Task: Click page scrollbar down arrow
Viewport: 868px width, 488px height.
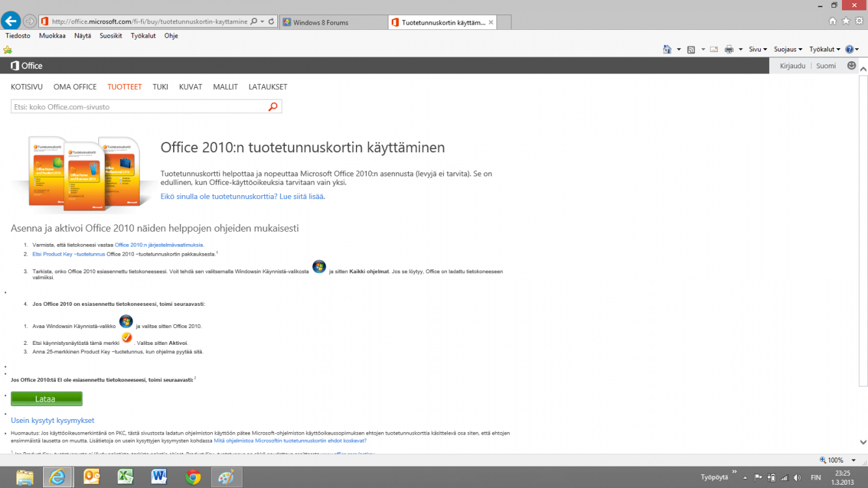Action: 863,442
